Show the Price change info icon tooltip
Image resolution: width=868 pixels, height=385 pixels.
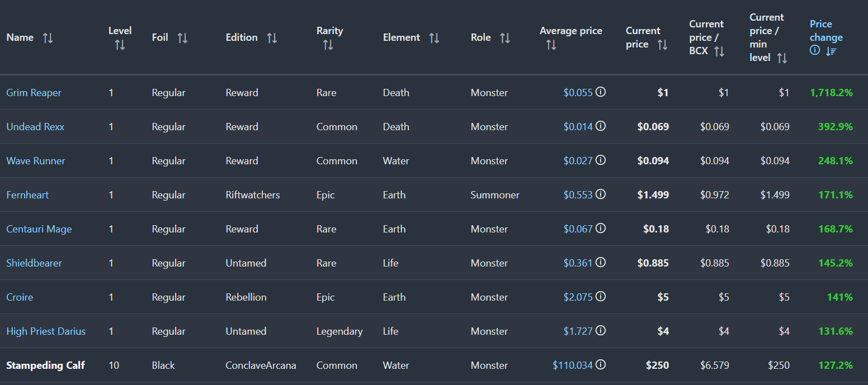[x=815, y=50]
